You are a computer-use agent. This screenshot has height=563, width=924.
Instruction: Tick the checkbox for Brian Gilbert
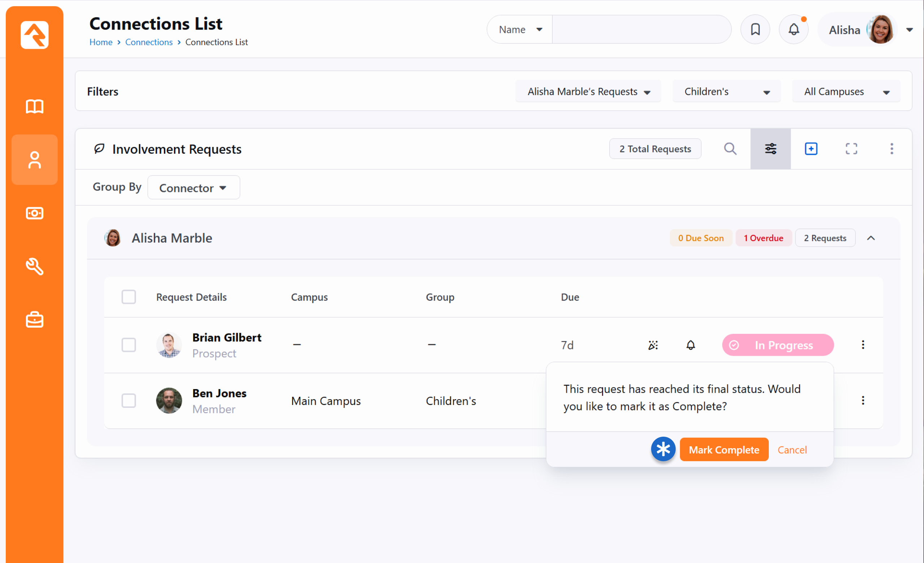[128, 345]
